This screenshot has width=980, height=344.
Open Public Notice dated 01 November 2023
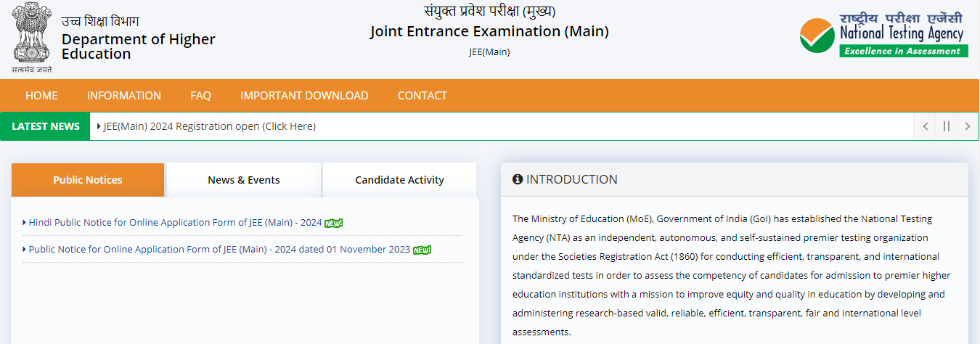(x=219, y=250)
